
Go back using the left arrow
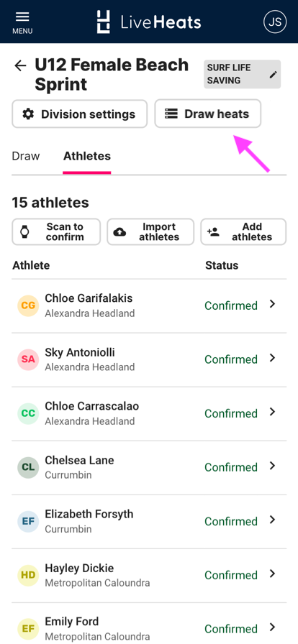(x=20, y=65)
